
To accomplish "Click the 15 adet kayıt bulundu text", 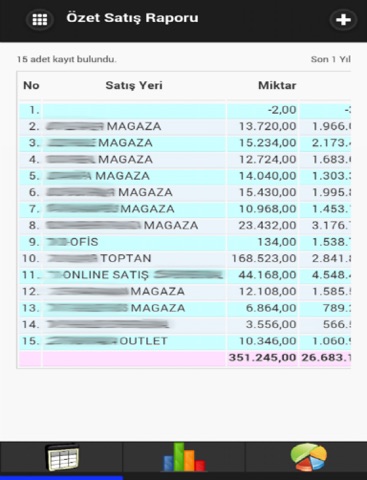I will pyautogui.click(x=67, y=59).
